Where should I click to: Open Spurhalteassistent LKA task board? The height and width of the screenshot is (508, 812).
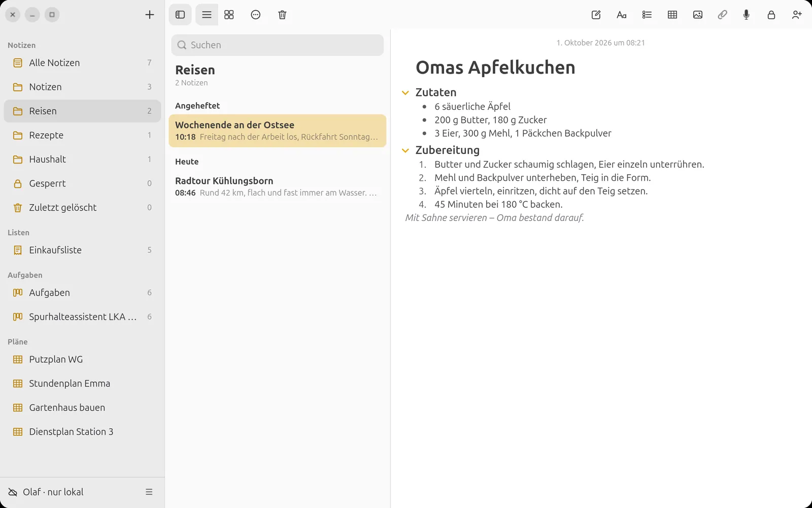(82, 316)
